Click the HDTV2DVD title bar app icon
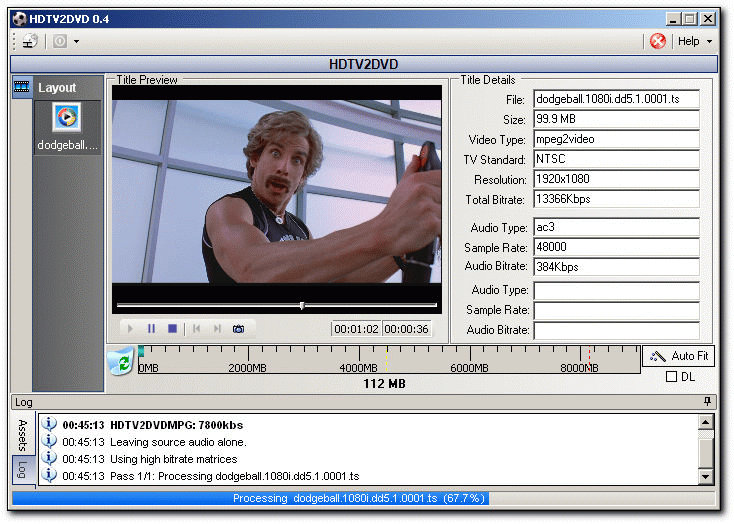Viewport: 734px width, 524px height. coord(19,19)
